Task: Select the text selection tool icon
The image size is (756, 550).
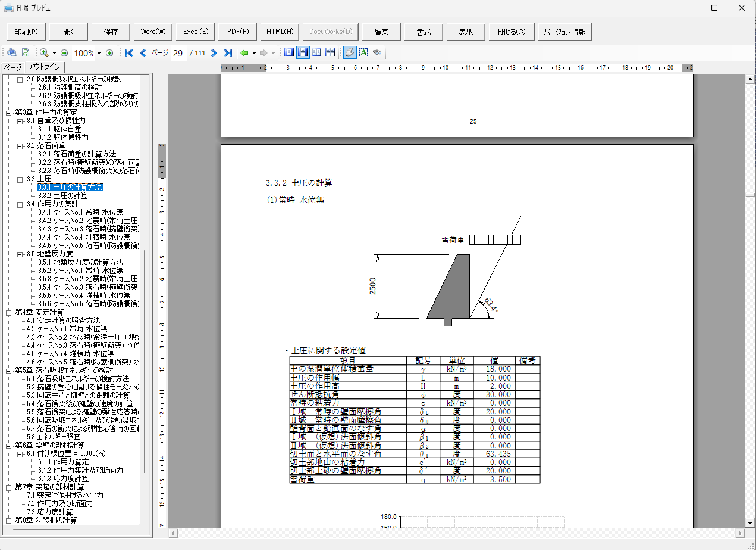Action: 363,52
